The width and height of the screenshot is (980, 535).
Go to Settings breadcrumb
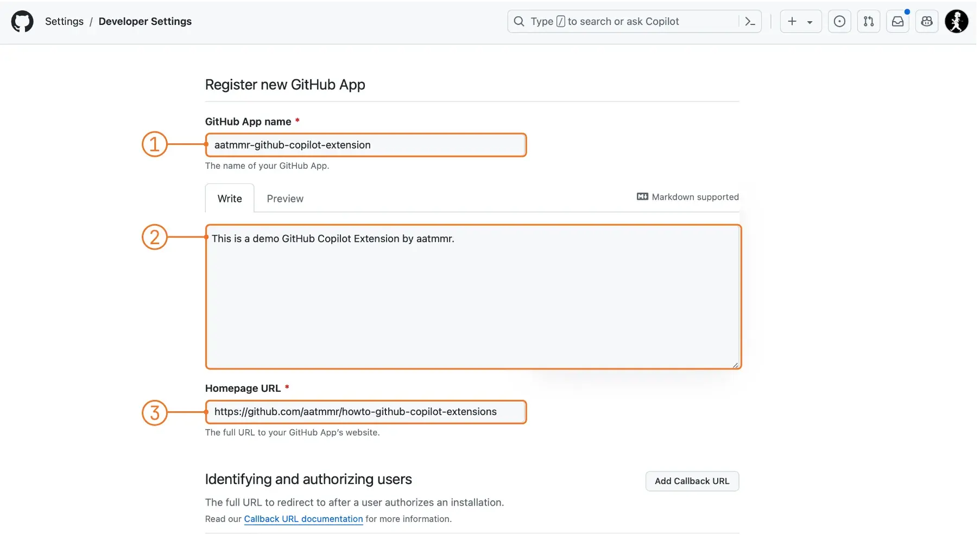(64, 21)
